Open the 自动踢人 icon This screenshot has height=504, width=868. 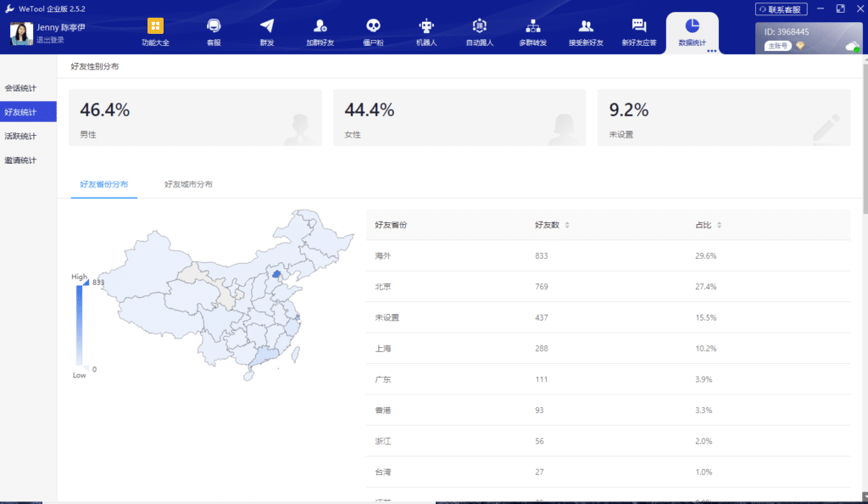coord(480,26)
